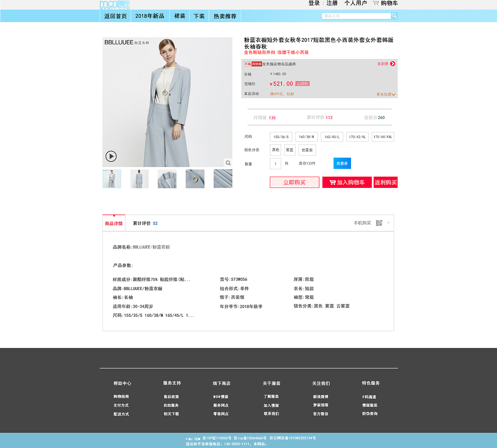
Task: Click 月销量 135 text
Action: [264, 118]
